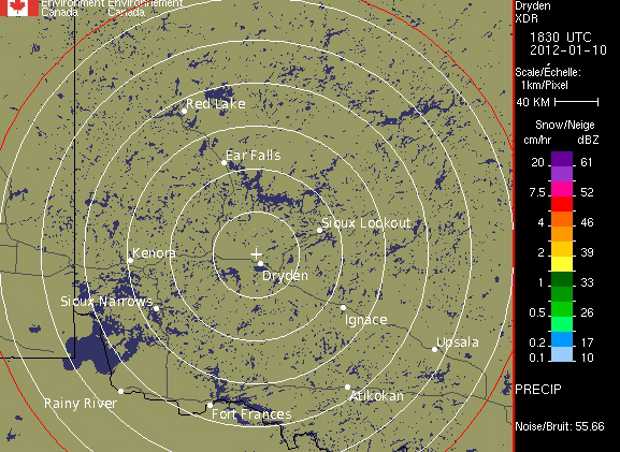620x452 pixels.
Task: Click the Ignace location dot
Action: 343,308
